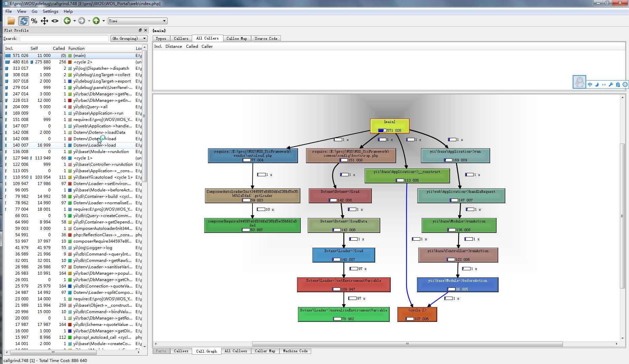629x364 pixels.
Task: Select Dotenv\Loader->load graph node
Action: tap(343, 255)
